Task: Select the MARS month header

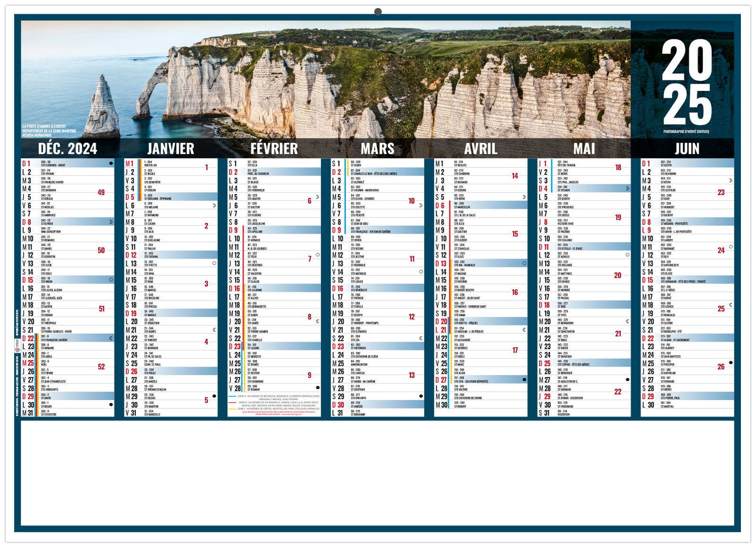Action: [378, 149]
